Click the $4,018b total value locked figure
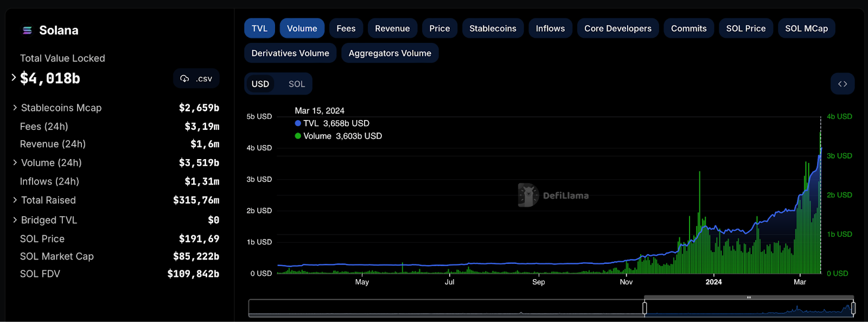The height and width of the screenshot is (322, 868). tap(50, 78)
